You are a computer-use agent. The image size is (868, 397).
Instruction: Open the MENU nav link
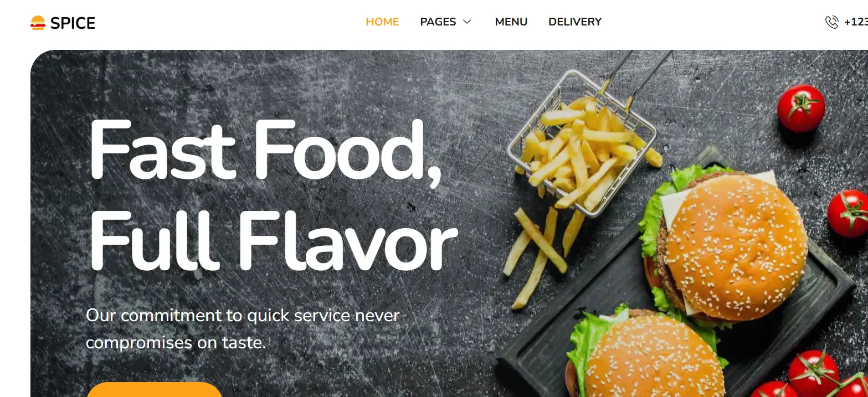pos(511,22)
